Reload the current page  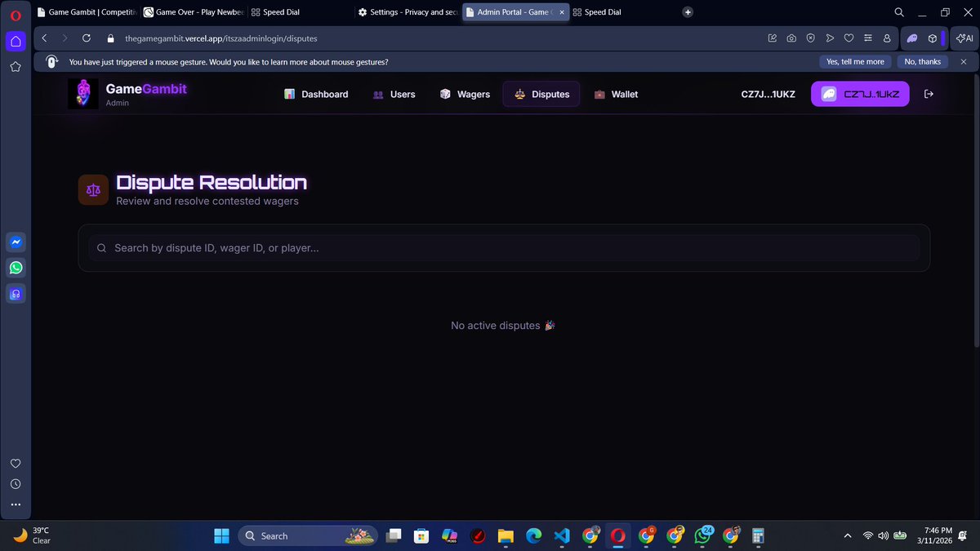[87, 38]
